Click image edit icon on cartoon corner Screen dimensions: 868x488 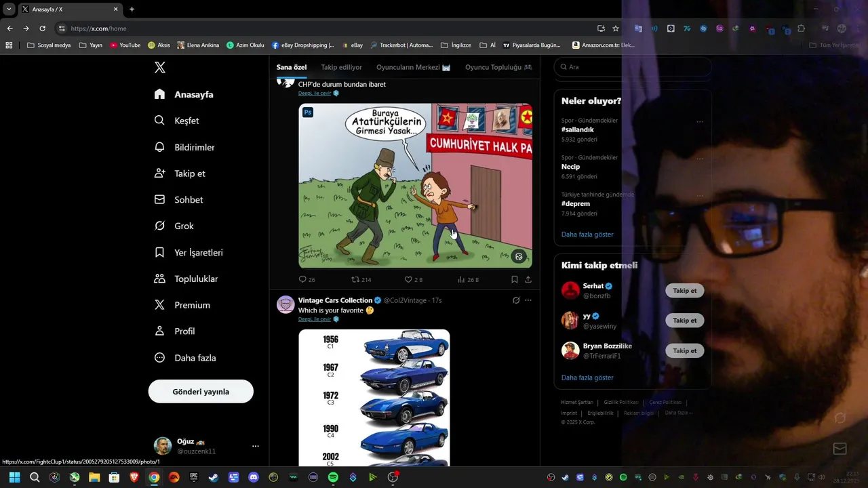pos(519,256)
